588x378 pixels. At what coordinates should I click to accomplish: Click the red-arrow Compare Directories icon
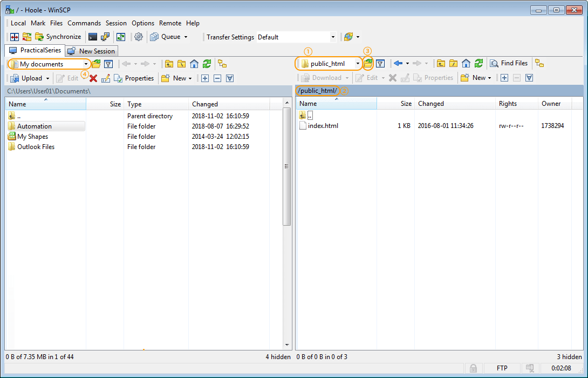[15, 37]
